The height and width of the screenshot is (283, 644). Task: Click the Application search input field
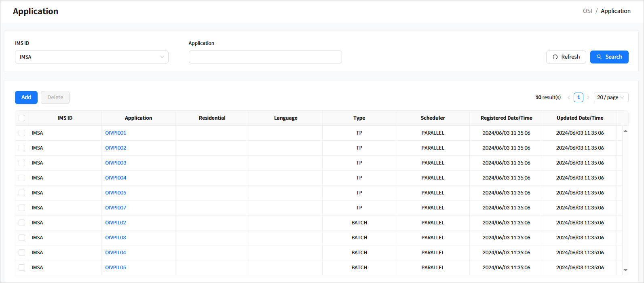[x=265, y=57]
